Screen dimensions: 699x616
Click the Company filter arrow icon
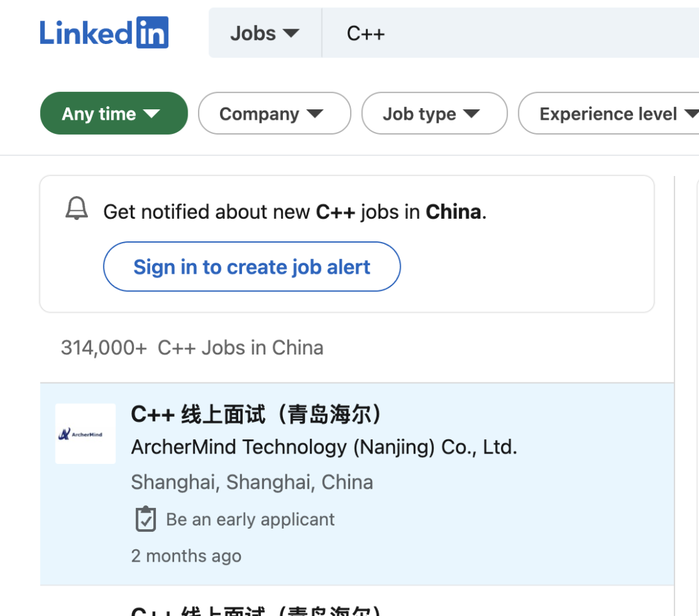[315, 114]
